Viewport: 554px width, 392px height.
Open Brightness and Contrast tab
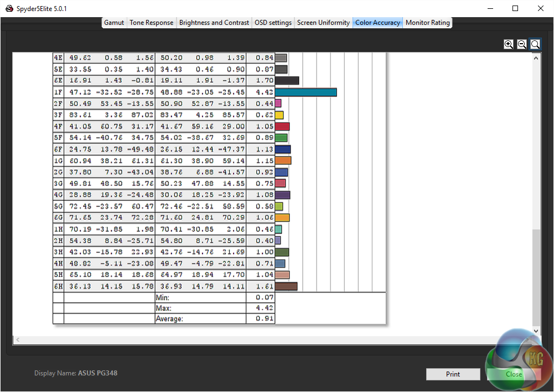coord(214,23)
